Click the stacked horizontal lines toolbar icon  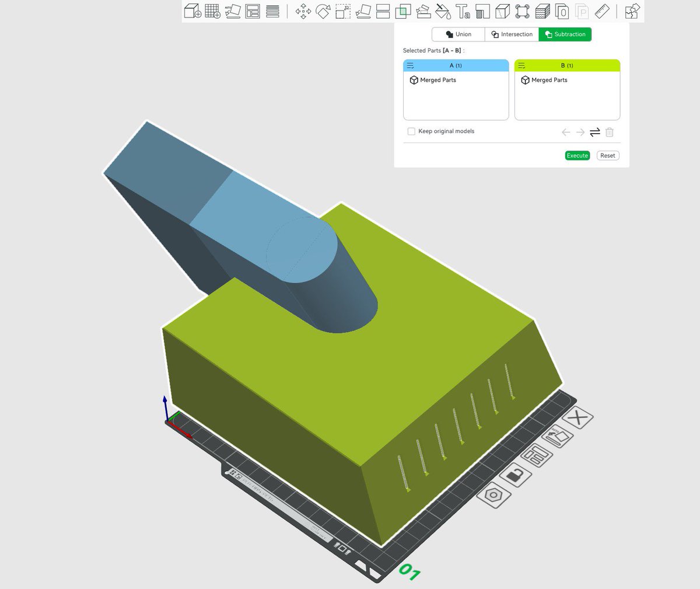pyautogui.click(x=272, y=11)
